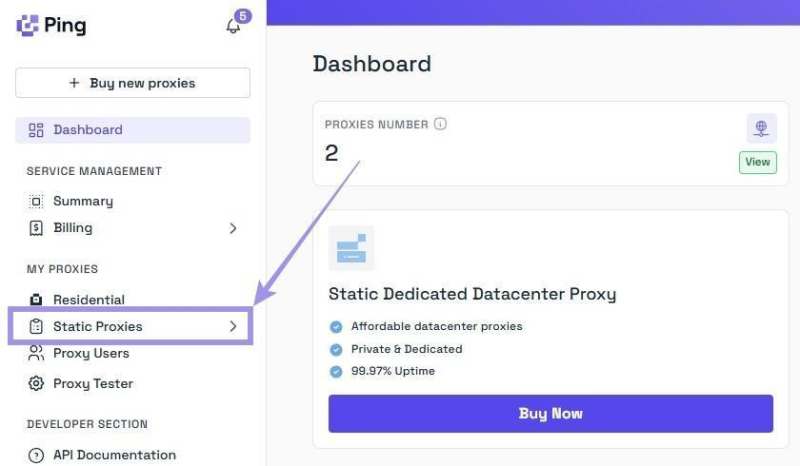Expand the Billing submenu chevron
Image resolution: width=800 pixels, height=466 pixels.
tap(233, 228)
